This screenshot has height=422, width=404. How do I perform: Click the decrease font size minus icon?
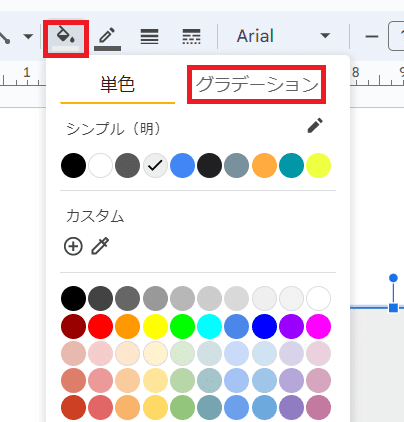(372, 36)
